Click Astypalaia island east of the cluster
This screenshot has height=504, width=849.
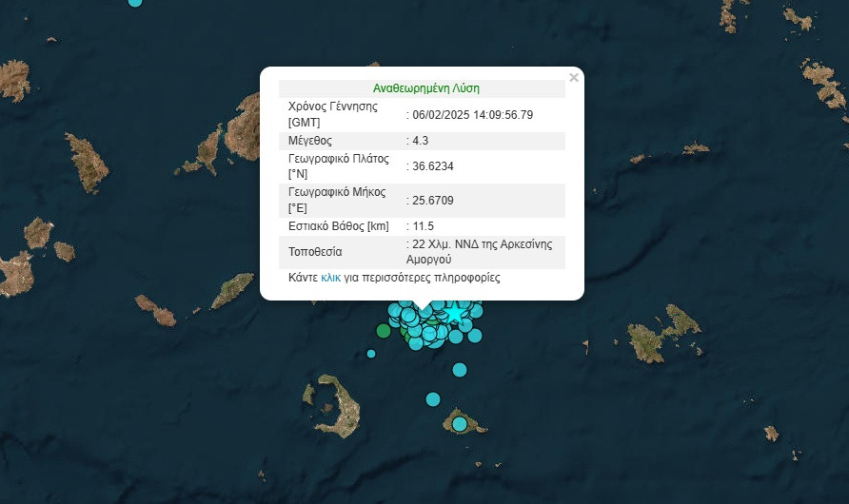coord(664,333)
